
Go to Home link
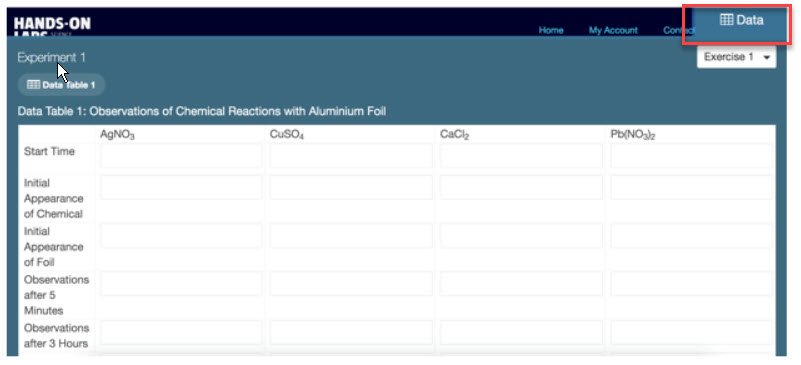point(551,30)
